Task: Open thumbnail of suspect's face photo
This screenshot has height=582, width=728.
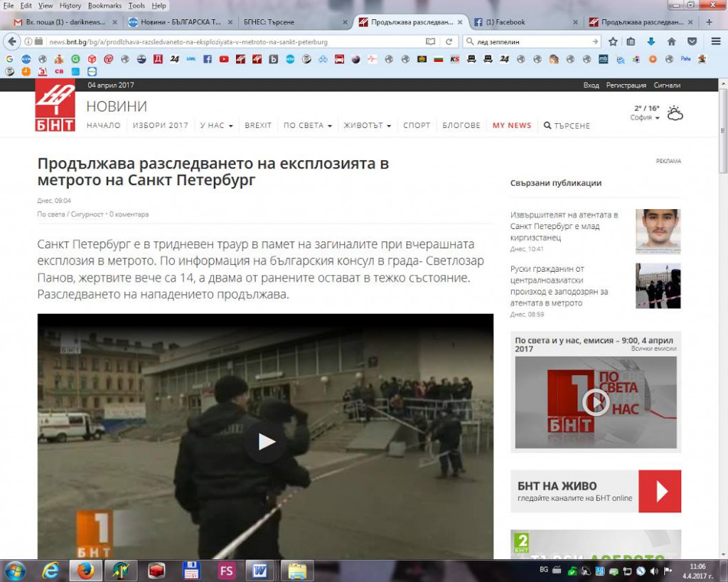Action: point(658,231)
